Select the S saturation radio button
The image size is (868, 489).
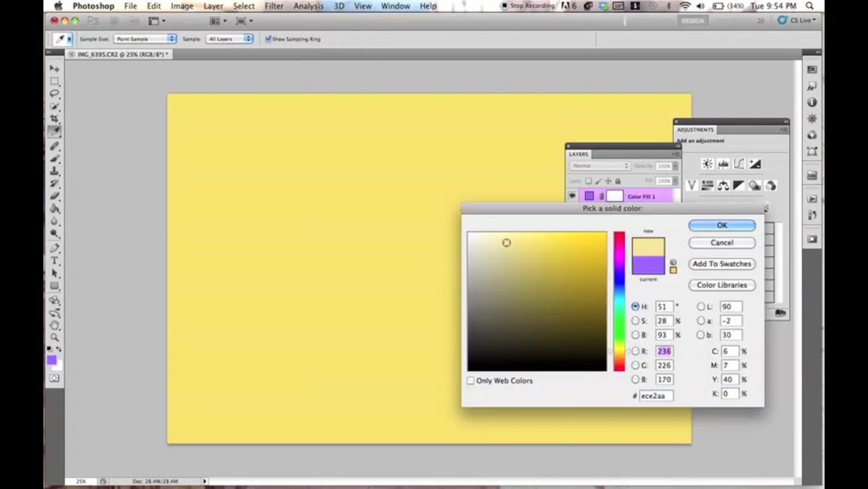[635, 320]
